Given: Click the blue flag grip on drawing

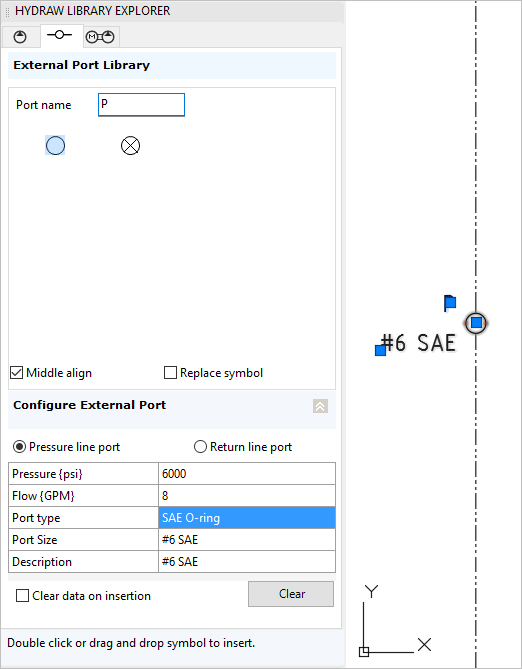Looking at the screenshot, I should click(450, 303).
